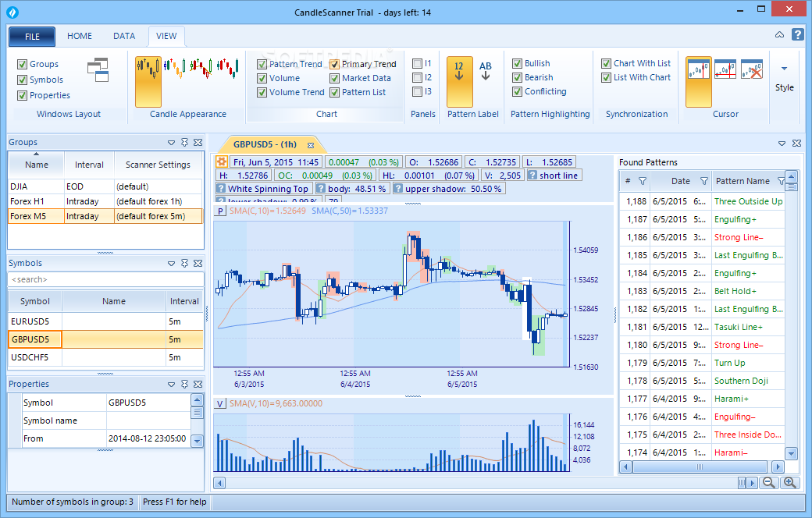Select the blue-yellow candle appearance style

tap(175, 67)
